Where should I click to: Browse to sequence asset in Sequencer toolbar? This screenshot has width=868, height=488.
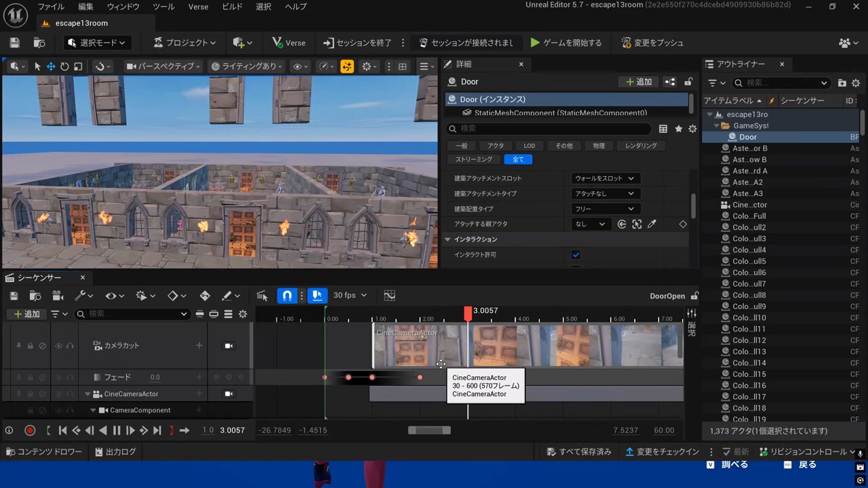pyautogui.click(x=36, y=296)
